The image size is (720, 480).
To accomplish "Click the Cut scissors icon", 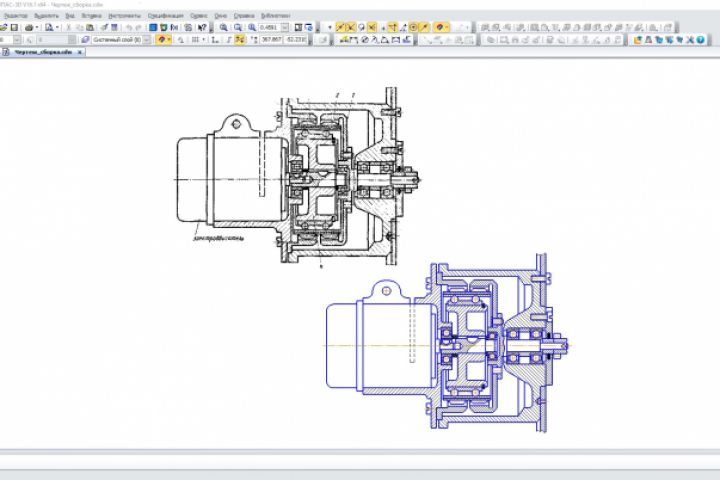I will coord(68,28).
